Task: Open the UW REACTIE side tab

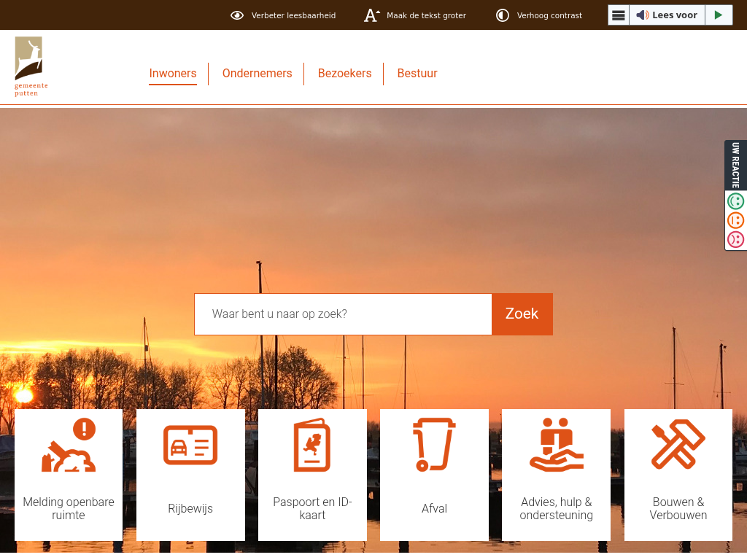Action: 735,165
